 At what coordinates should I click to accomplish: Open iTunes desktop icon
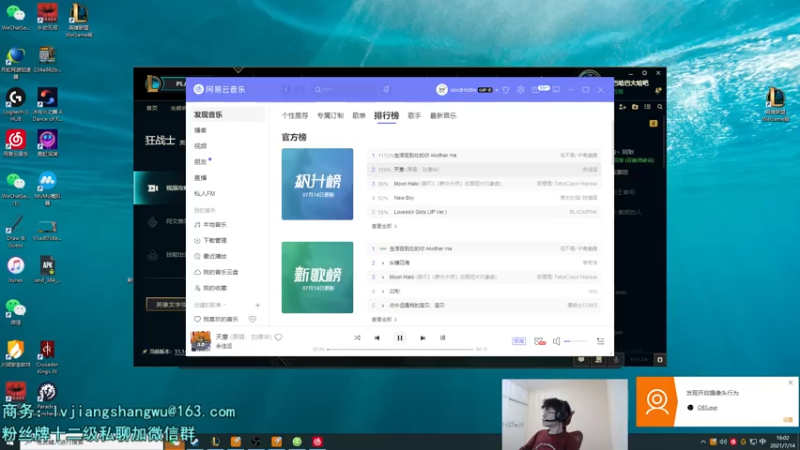(16, 270)
